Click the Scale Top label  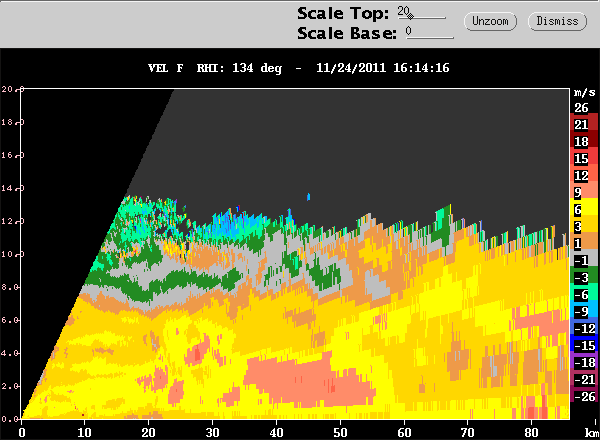(343, 13)
